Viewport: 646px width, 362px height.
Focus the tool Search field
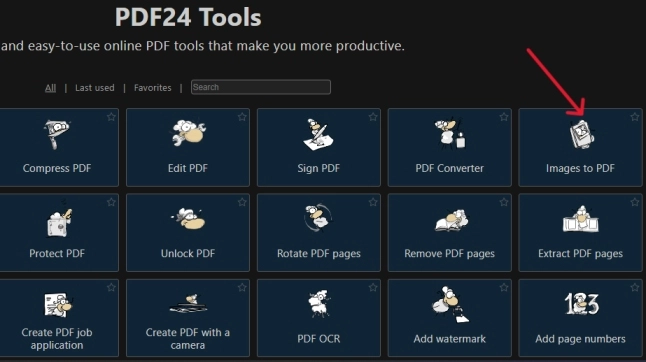261,87
